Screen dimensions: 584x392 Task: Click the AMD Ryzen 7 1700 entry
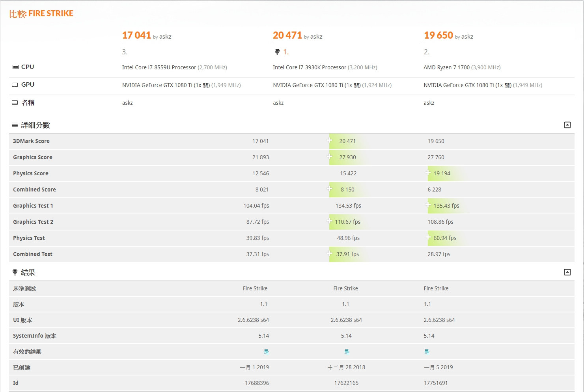pos(446,67)
